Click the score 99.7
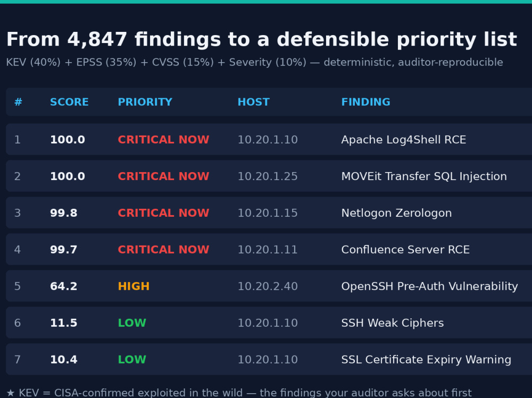 63,250
